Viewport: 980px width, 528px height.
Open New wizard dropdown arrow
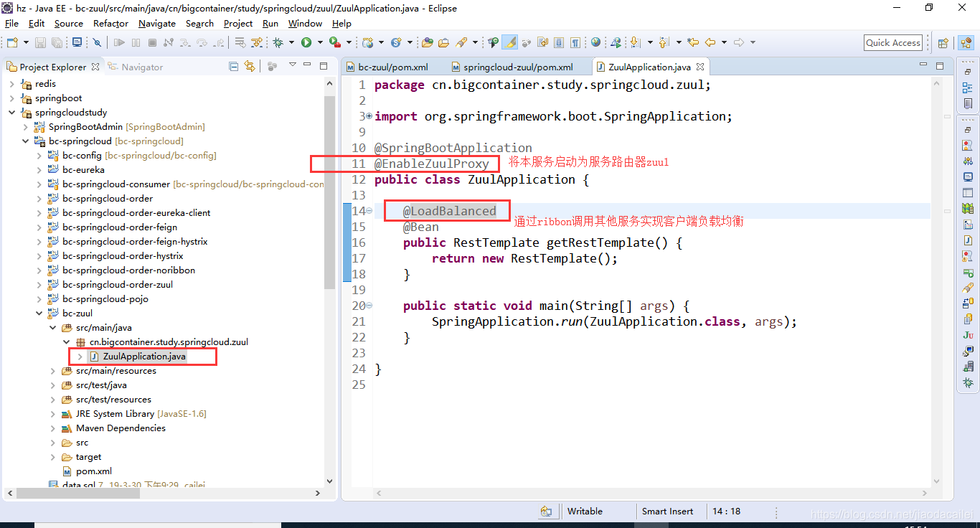26,42
